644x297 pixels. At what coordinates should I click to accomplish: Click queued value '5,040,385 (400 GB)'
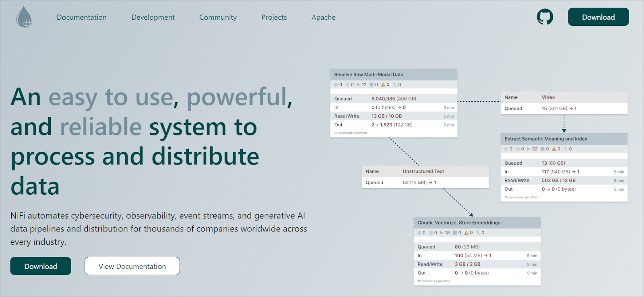(394, 99)
